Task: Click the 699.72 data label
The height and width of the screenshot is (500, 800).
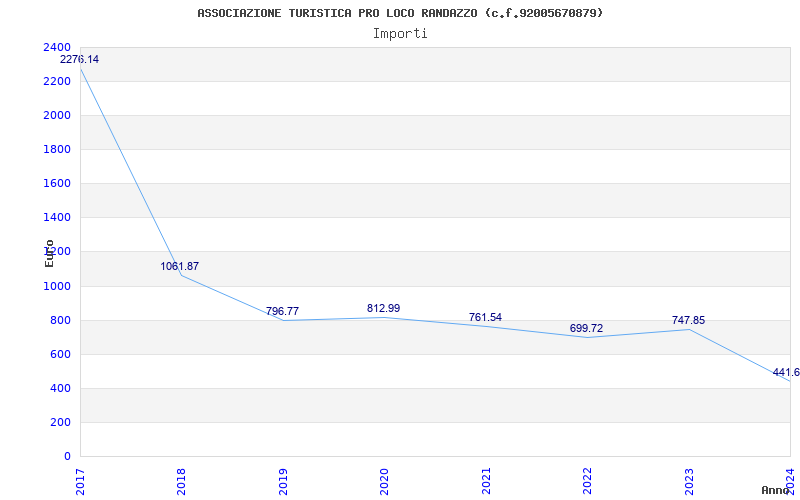Action: tap(586, 328)
